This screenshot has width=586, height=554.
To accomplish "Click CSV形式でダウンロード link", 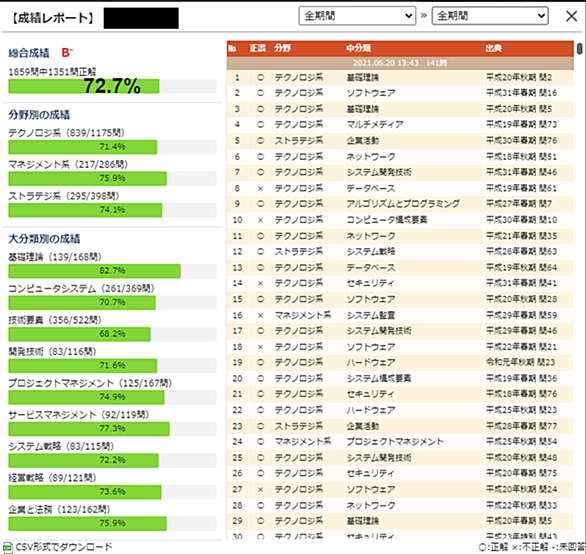I will 64,547.
